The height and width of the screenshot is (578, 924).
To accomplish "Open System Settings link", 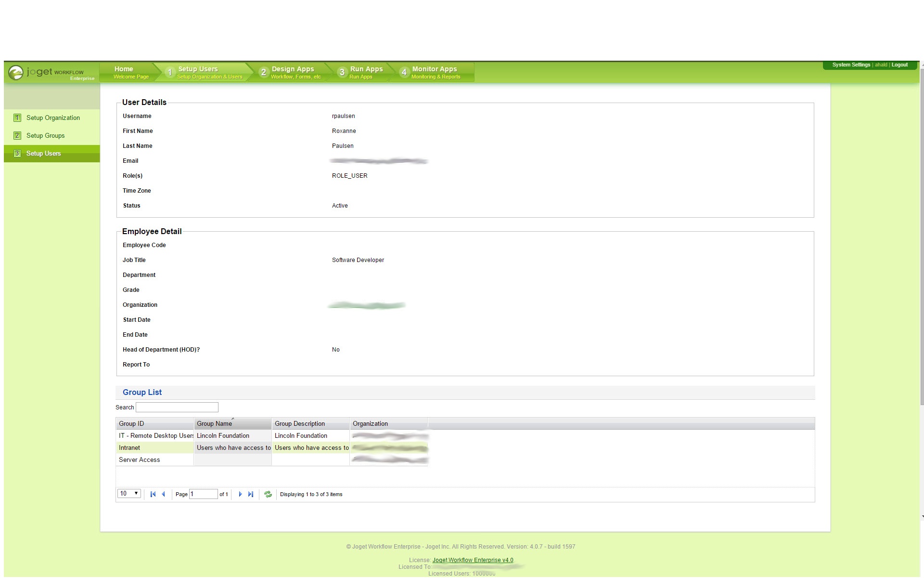I will 851,65.
